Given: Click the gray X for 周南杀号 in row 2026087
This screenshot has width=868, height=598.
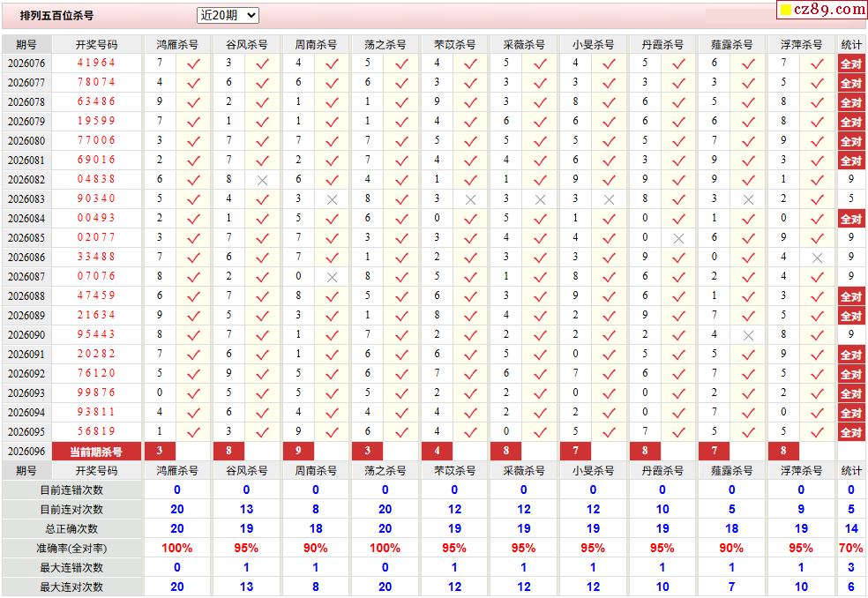Looking at the screenshot, I should pyautogui.click(x=333, y=277).
